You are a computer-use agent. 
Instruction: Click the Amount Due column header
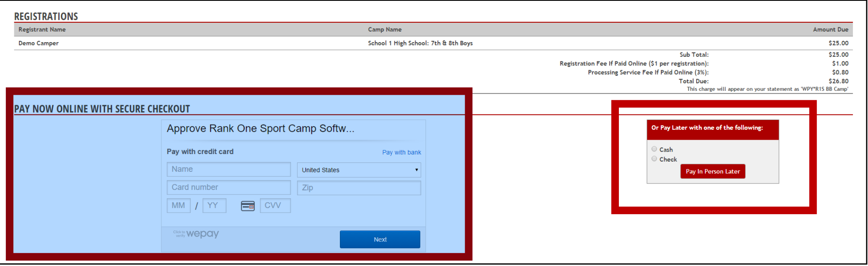point(831,29)
